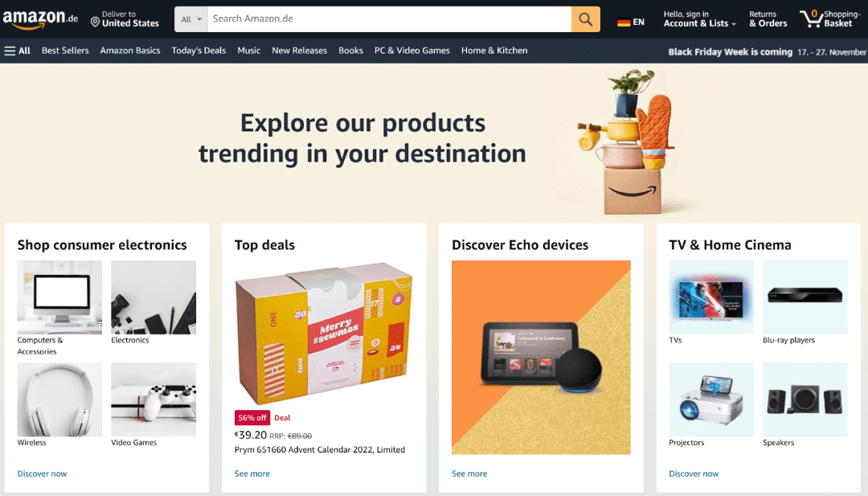Open the Shopping Basket cart icon

[811, 18]
